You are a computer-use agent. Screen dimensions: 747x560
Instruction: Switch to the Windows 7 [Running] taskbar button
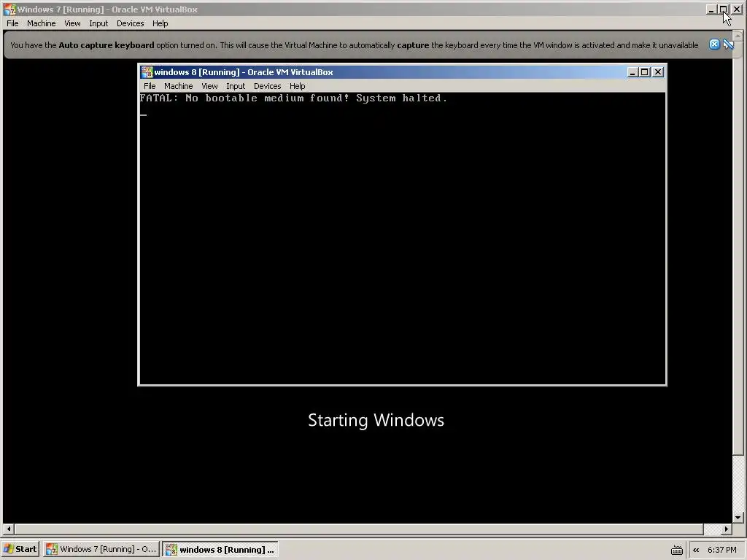tap(101, 549)
